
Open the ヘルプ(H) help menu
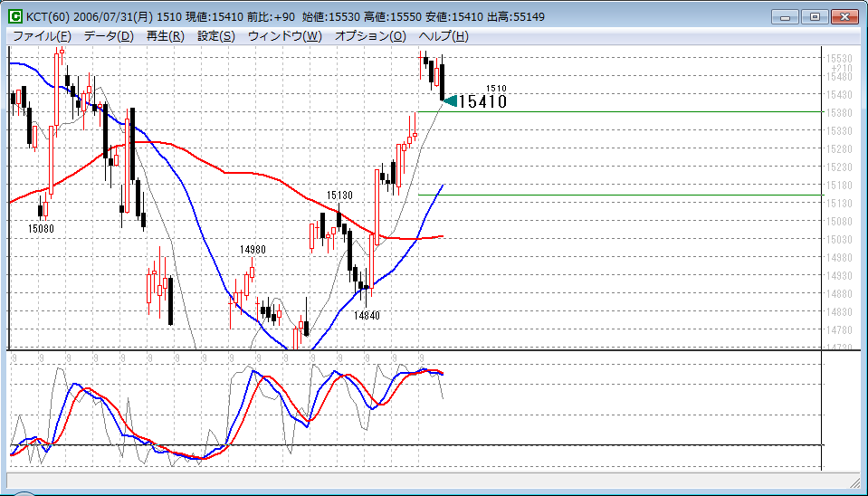click(444, 36)
